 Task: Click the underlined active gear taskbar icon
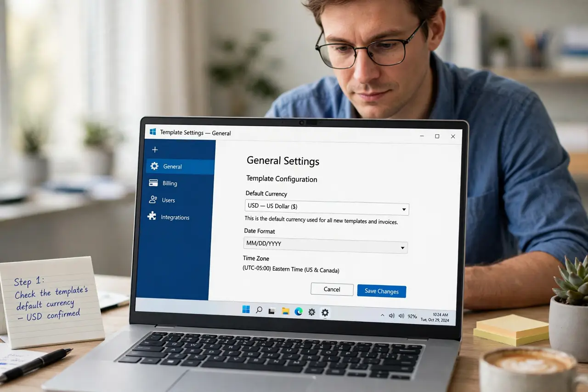point(325,313)
